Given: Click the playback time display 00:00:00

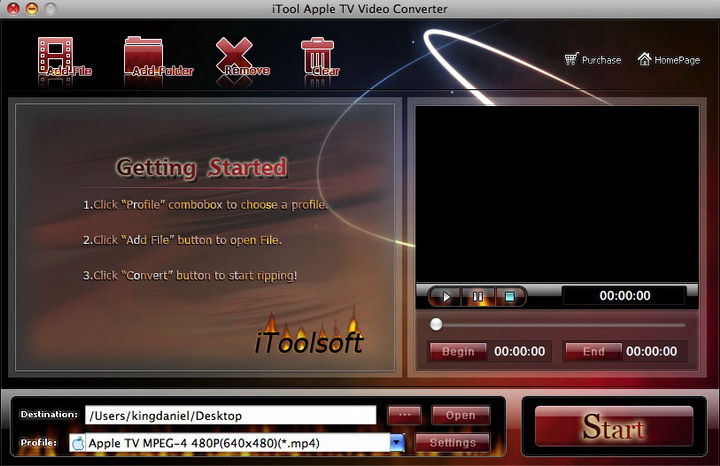Looking at the screenshot, I should click(624, 296).
